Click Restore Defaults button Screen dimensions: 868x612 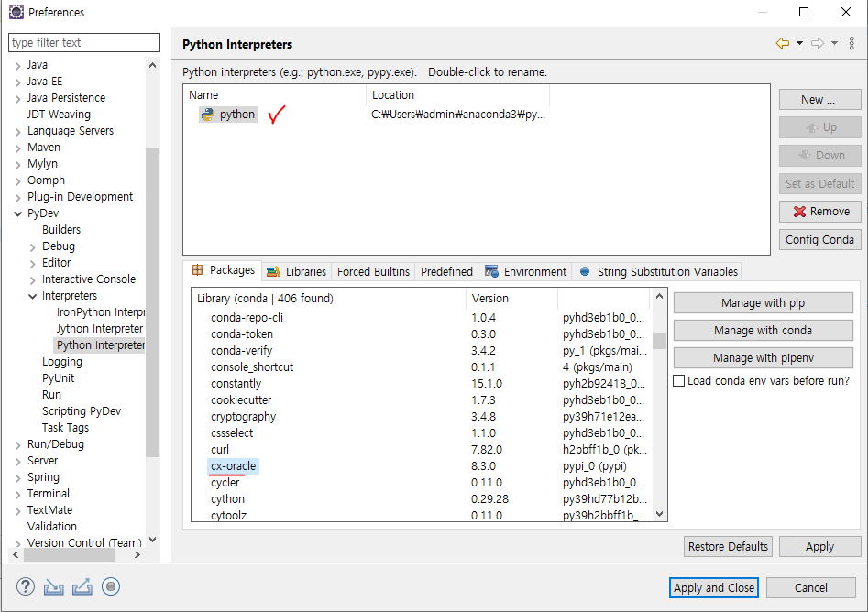point(728,547)
